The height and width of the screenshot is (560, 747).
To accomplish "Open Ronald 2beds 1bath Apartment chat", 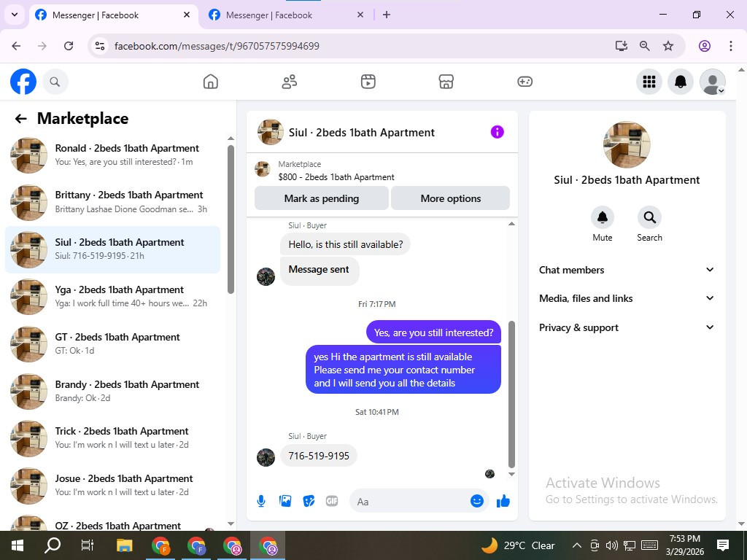I will (x=113, y=155).
